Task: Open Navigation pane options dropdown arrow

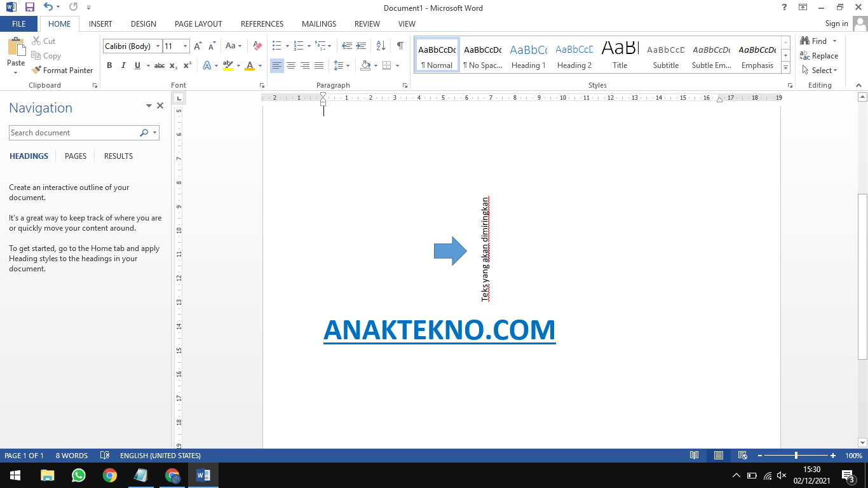Action: (x=149, y=106)
